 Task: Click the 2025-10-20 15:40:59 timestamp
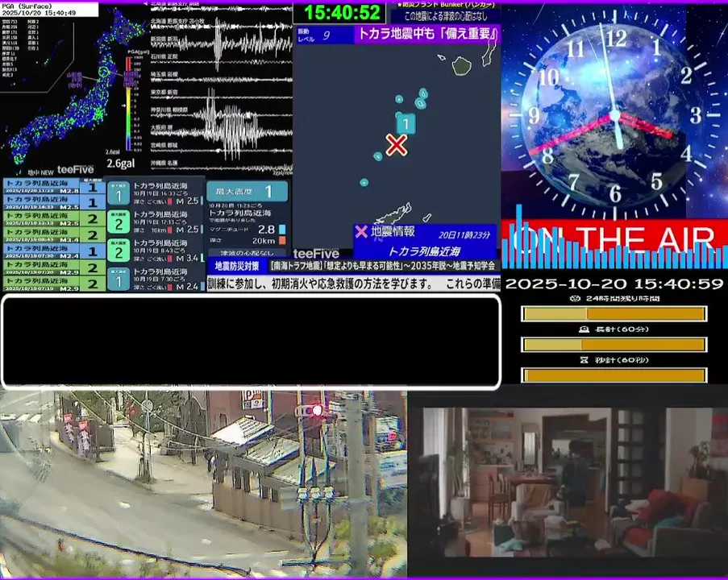click(x=614, y=284)
